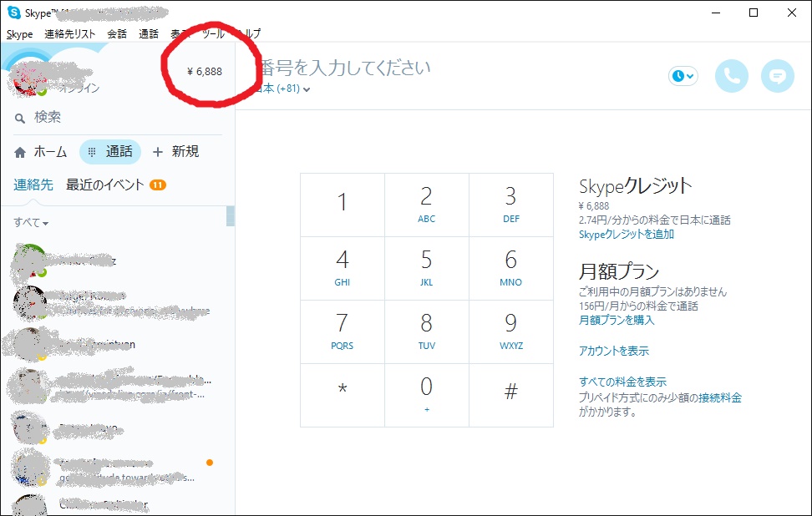Open the 連絡先リスト menu
This screenshot has height=516, width=812.
tap(70, 34)
